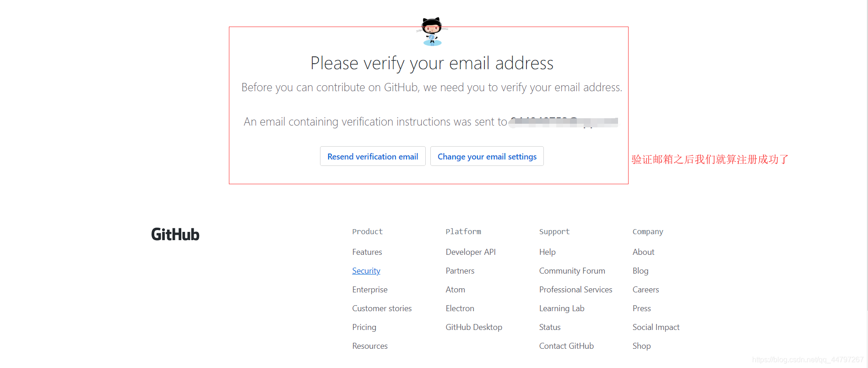This screenshot has width=868, height=368.
Task: Open the Press link
Action: coord(641,308)
